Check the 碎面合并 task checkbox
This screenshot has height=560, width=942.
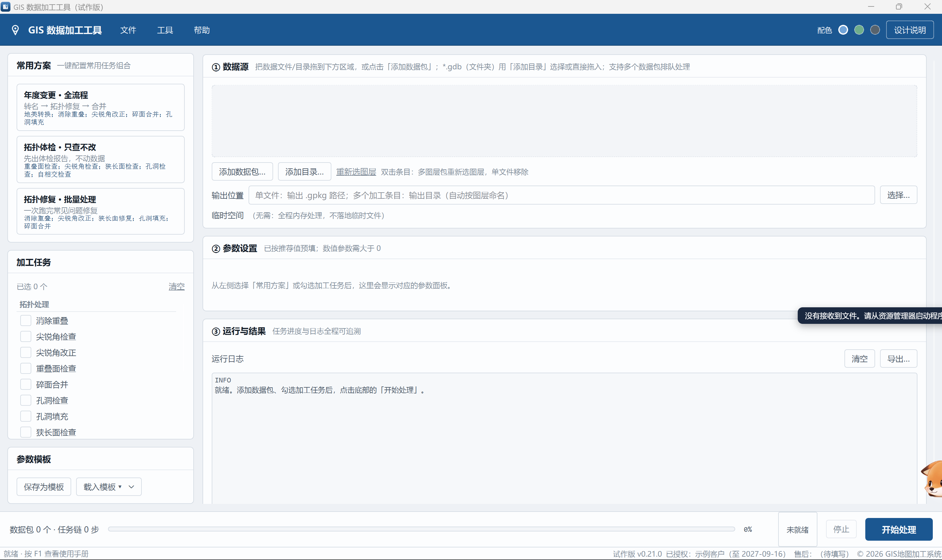click(x=26, y=384)
